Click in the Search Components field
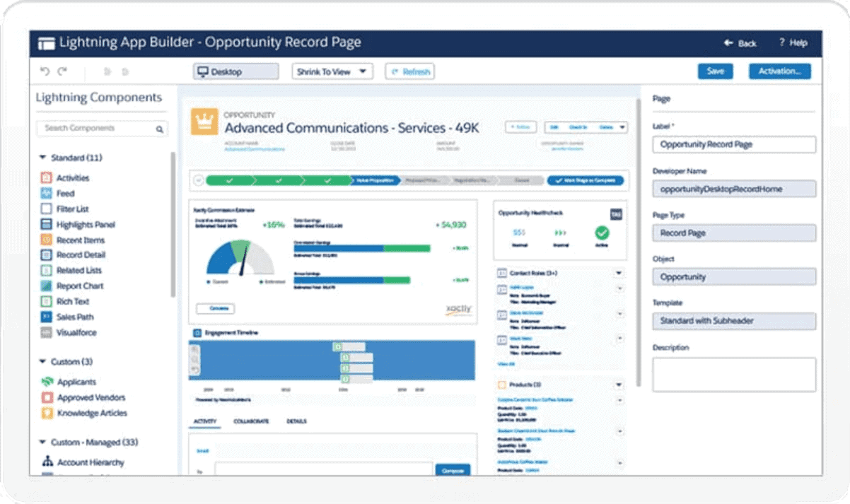Viewport: 850px width, 504px height. click(x=103, y=129)
